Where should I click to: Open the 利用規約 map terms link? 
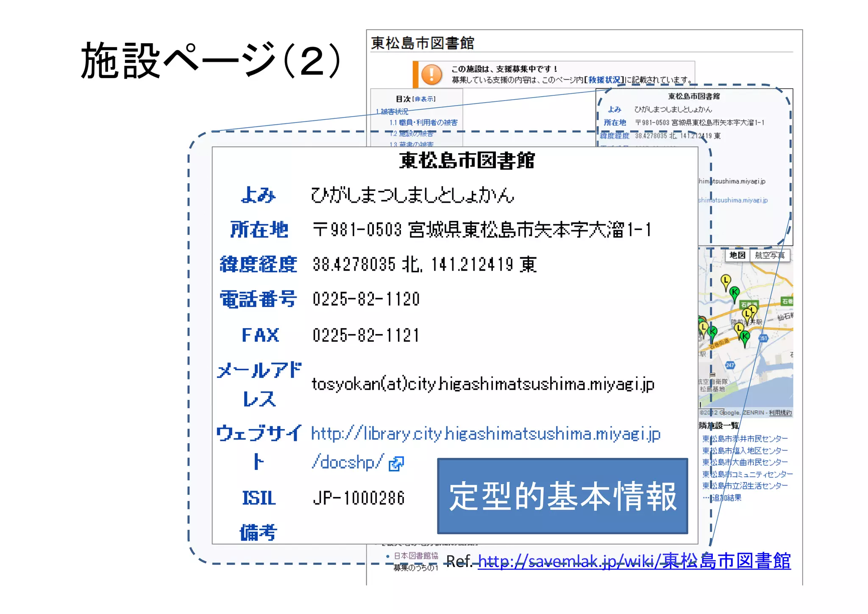(780, 413)
